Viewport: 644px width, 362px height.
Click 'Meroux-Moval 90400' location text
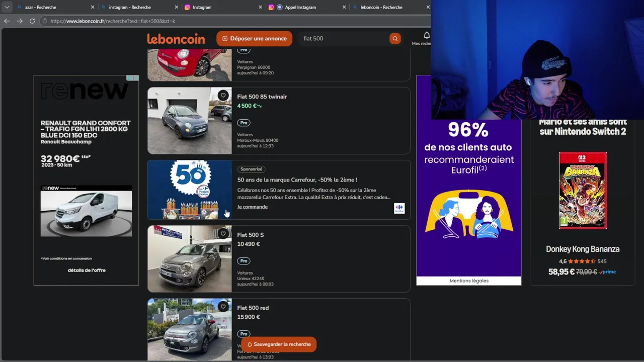258,140
